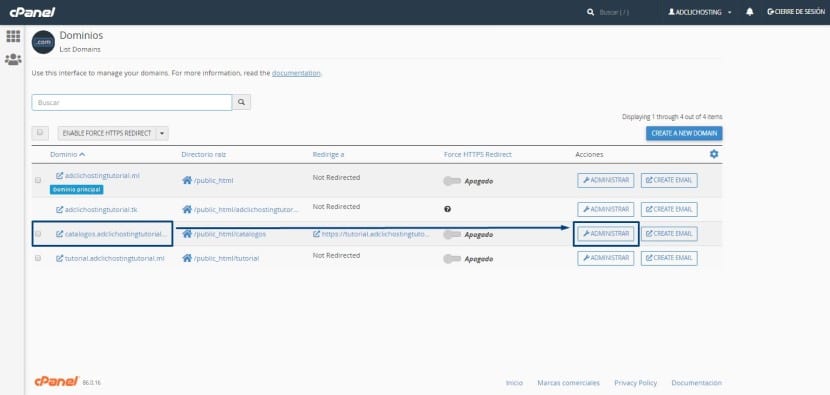Click Cierre de sesión logout link
Screen dimensions: 830x395
point(796,12)
